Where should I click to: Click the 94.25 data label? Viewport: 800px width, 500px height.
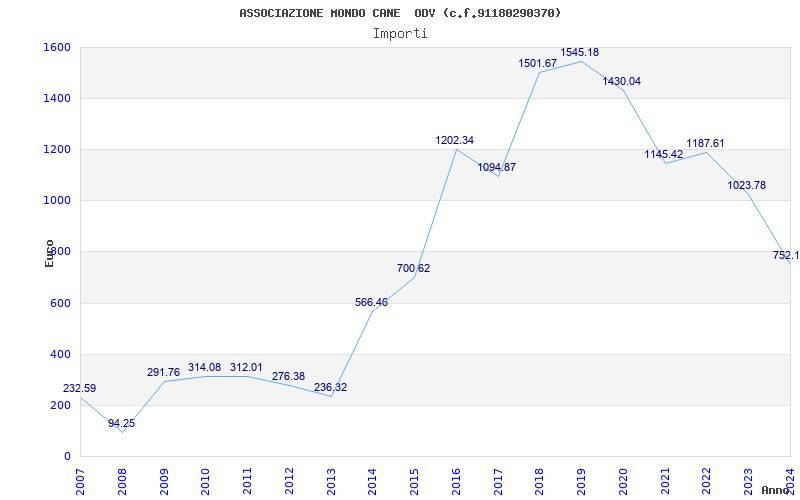coord(121,423)
